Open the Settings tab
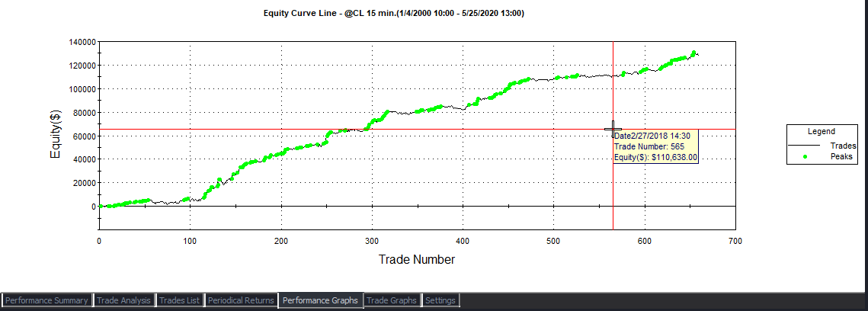 tap(440, 300)
